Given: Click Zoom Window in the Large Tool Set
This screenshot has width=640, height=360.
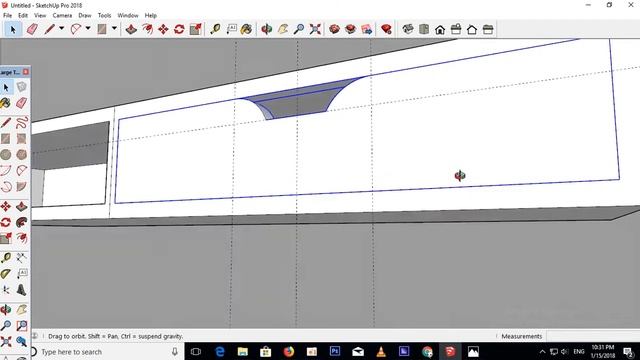Looking at the screenshot, I should coord(22,326).
